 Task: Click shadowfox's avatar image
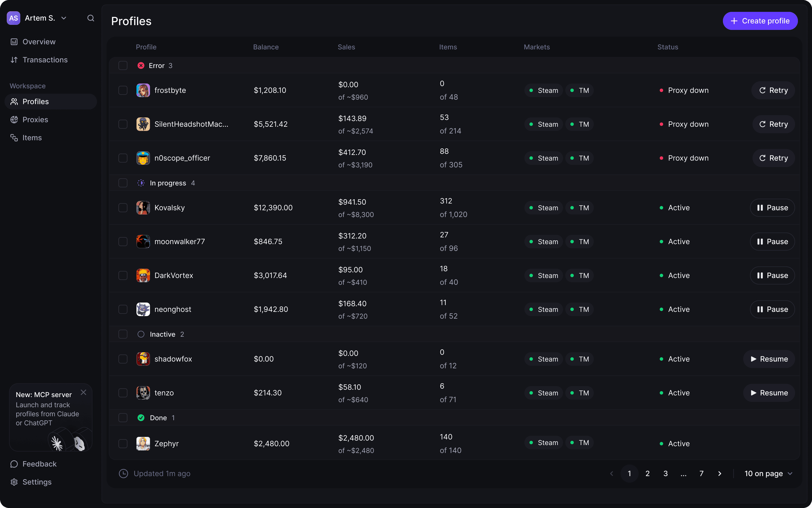point(143,359)
